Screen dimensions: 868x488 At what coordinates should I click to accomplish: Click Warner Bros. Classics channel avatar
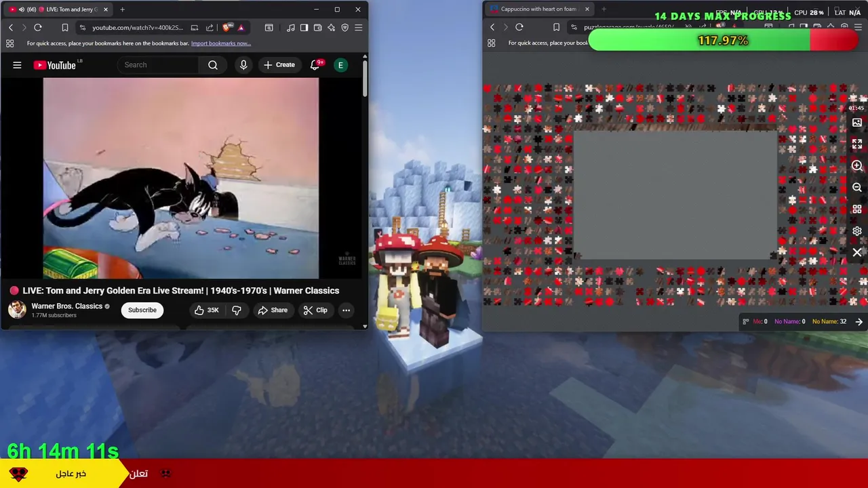tap(17, 310)
